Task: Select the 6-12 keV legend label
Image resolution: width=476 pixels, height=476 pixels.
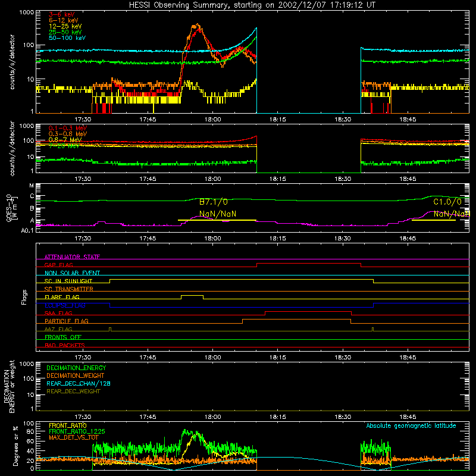Action: [x=64, y=20]
